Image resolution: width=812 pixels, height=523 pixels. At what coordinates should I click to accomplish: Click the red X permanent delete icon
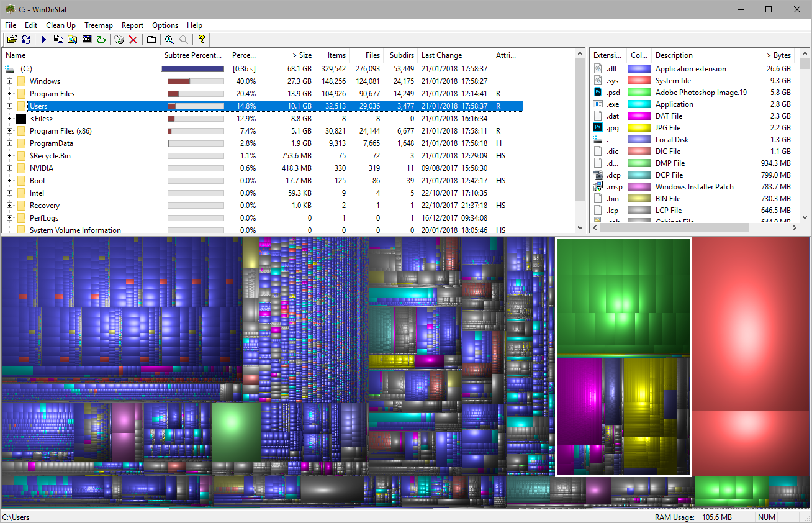tap(133, 40)
